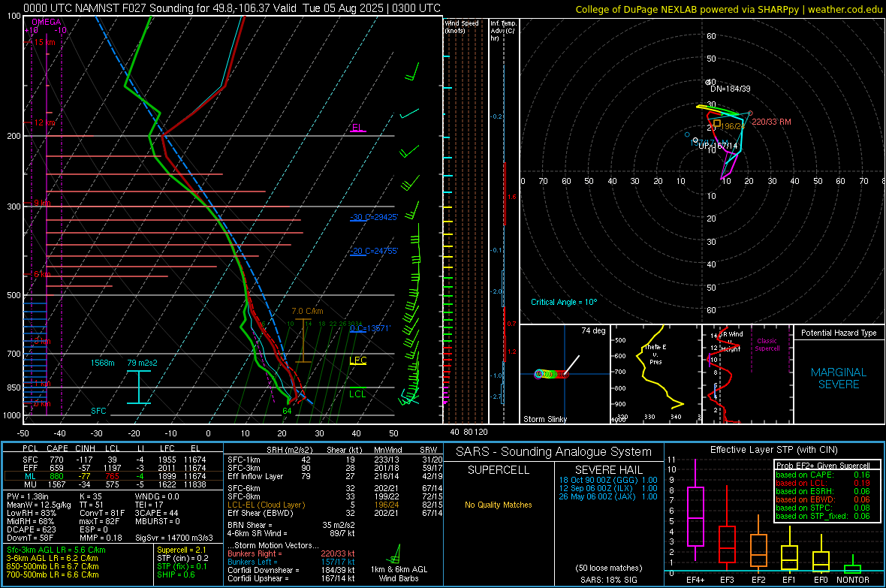The image size is (886, 588).
Task: Click the Theta-E v. Pres plot label
Action: (655, 354)
